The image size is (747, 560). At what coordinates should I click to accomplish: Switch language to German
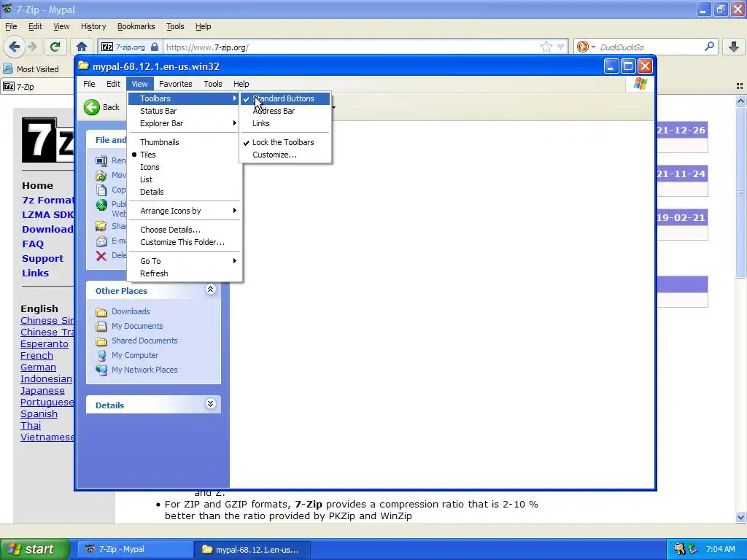[x=38, y=367]
